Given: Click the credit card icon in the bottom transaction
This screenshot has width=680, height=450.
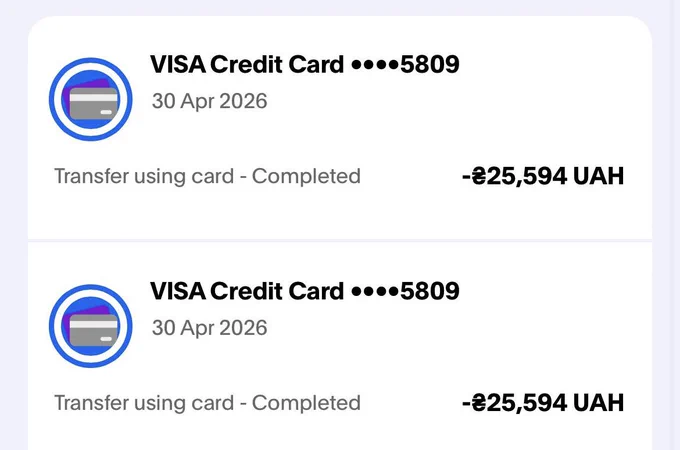Looking at the screenshot, I should coord(91,326).
